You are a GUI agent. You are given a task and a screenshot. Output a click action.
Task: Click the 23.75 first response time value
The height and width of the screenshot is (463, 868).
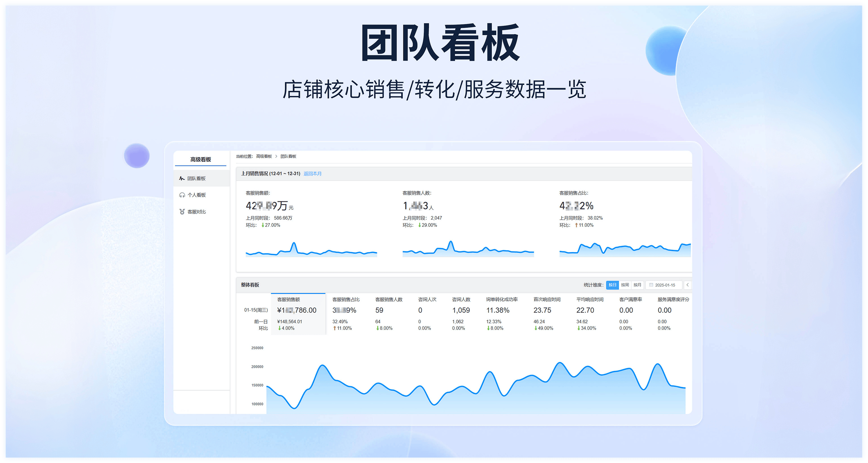tap(542, 310)
